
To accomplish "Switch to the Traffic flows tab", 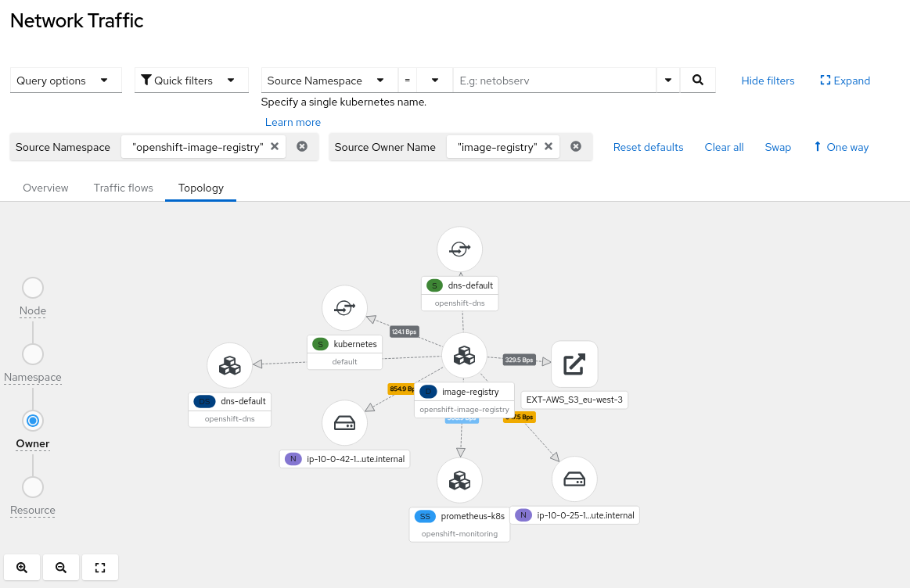I will point(124,188).
